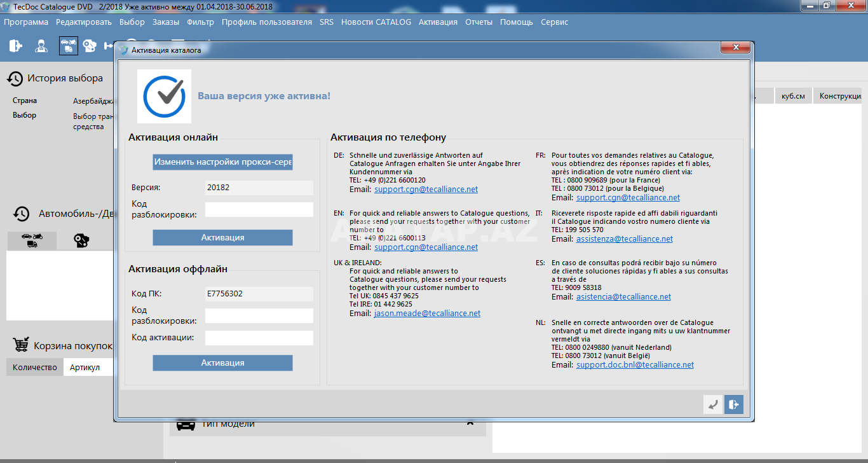Switch to the engine tab icon in left panel
868x463 pixels.
pos(81,240)
